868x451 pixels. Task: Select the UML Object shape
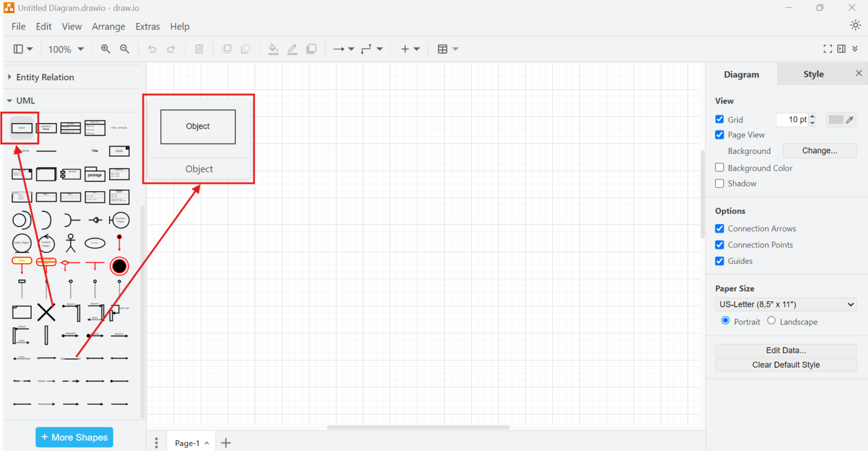click(x=20, y=128)
